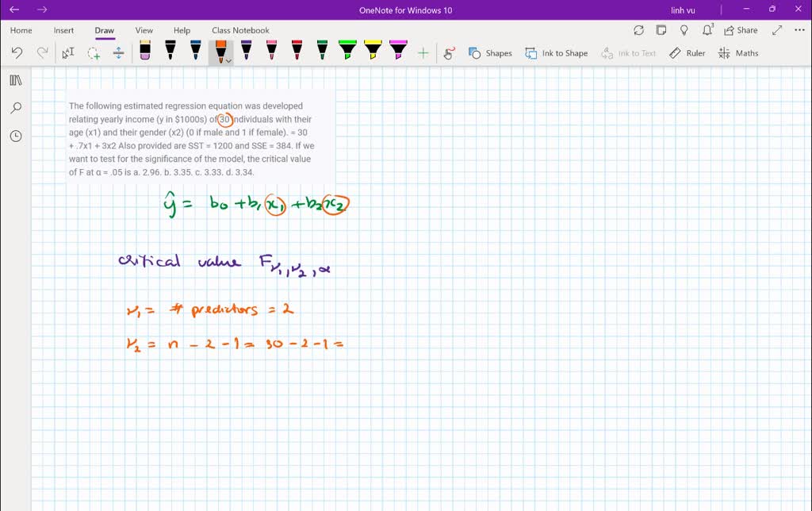Image resolution: width=812 pixels, height=511 pixels.
Task: Open the See More ellipsis menu
Action: tap(799, 29)
